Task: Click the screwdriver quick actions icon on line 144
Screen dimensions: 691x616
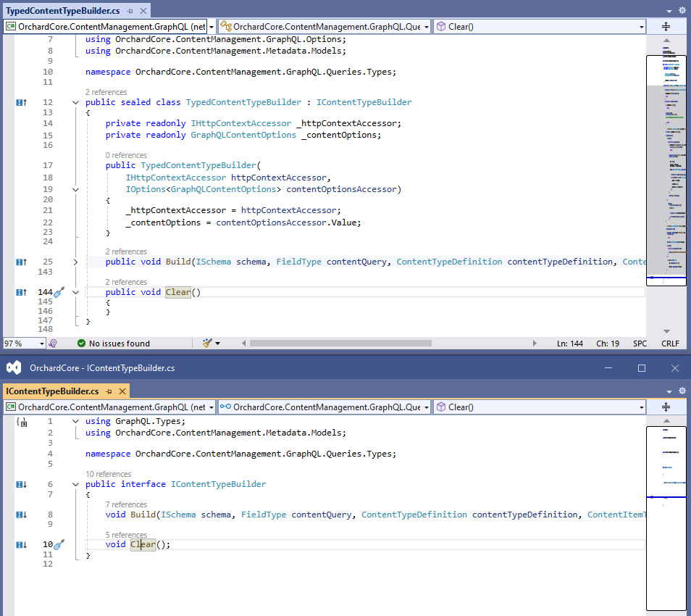Action: click(x=59, y=291)
